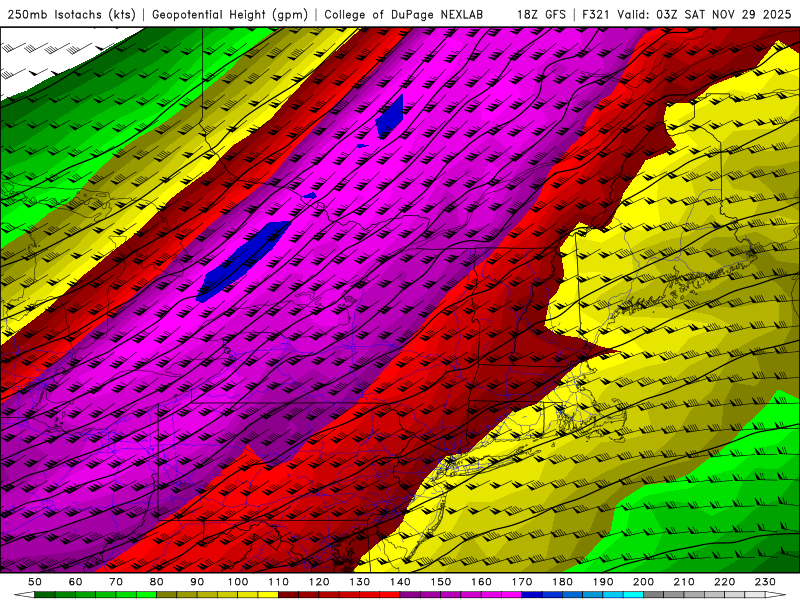Click the bright red swatch just left of 140
Viewport: 800px width, 600px height.
[390, 595]
